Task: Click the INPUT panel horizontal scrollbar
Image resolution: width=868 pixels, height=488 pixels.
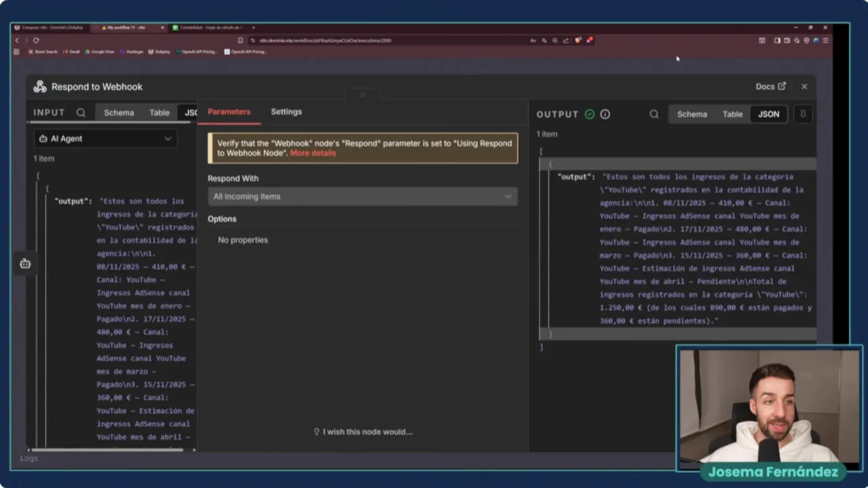Action: click(x=107, y=449)
